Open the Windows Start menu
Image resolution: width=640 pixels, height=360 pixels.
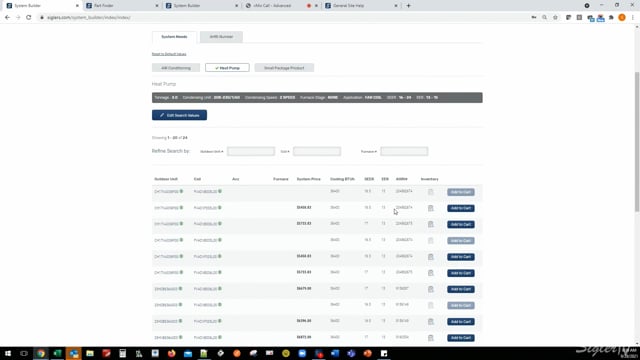[x=8, y=353]
